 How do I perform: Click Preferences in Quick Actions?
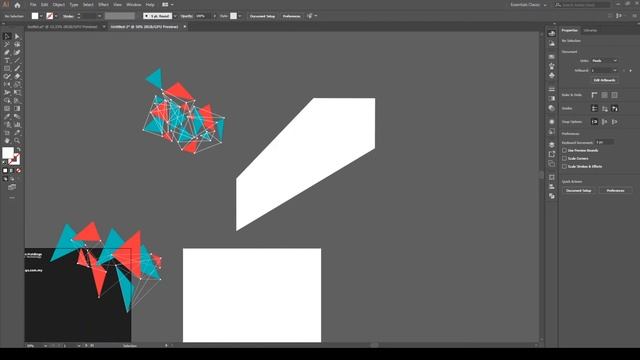point(615,191)
